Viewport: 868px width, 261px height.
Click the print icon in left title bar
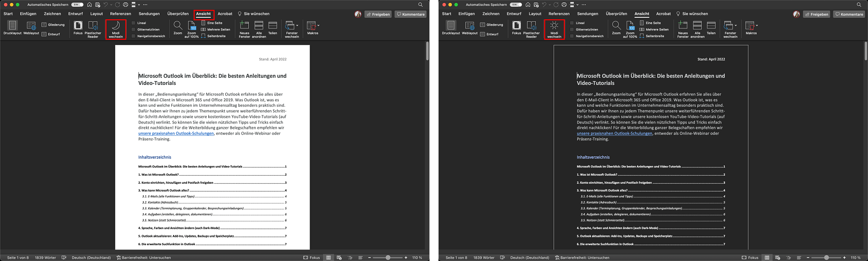(125, 4)
